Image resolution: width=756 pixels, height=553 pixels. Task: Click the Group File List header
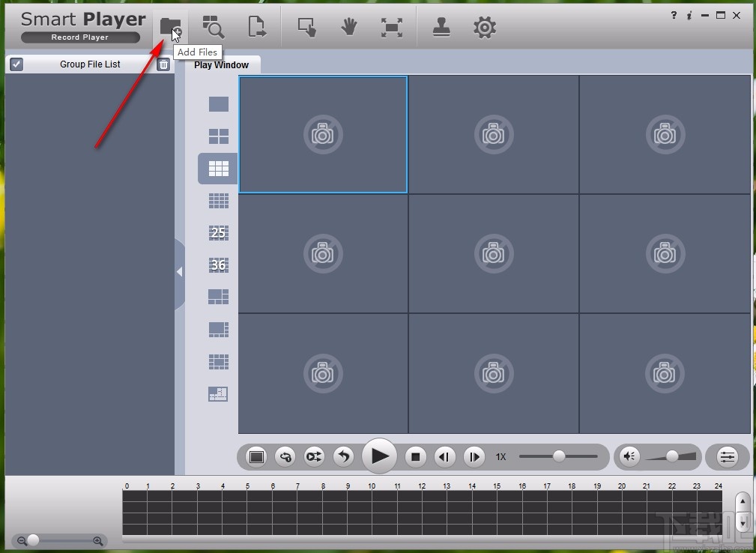[90, 64]
